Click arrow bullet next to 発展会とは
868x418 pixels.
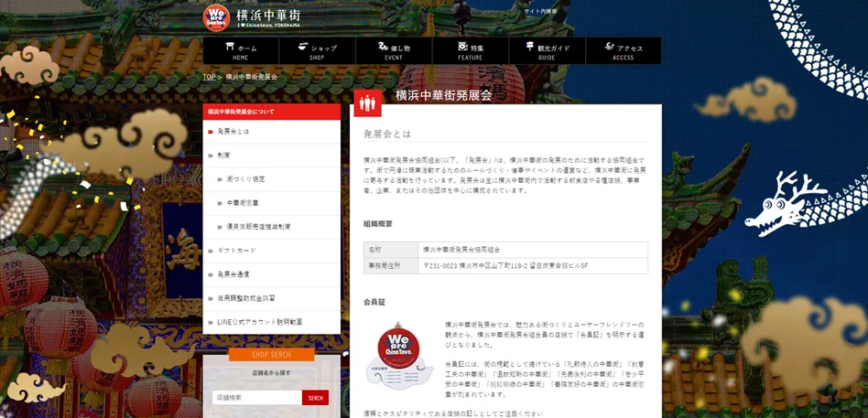(x=211, y=132)
